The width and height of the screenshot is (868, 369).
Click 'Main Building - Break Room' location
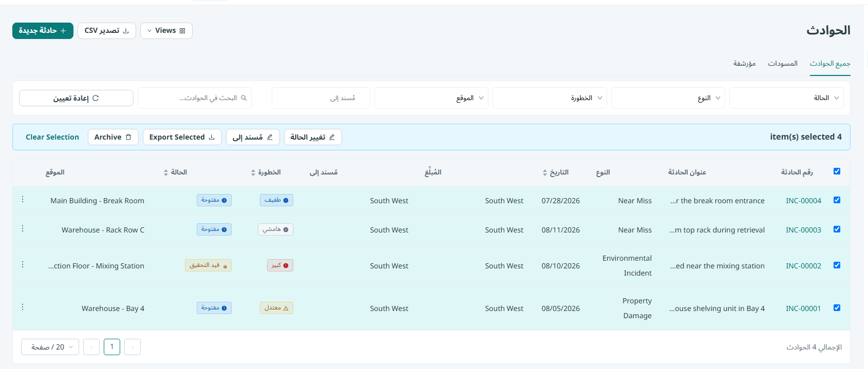pos(97,201)
